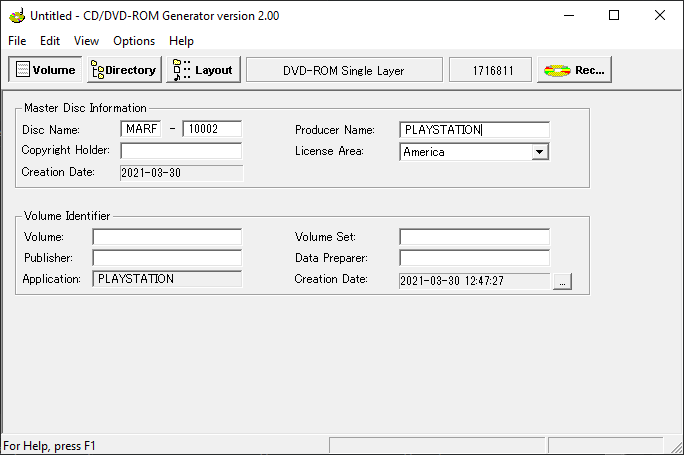Focus the Volume Set text field

coord(474,237)
